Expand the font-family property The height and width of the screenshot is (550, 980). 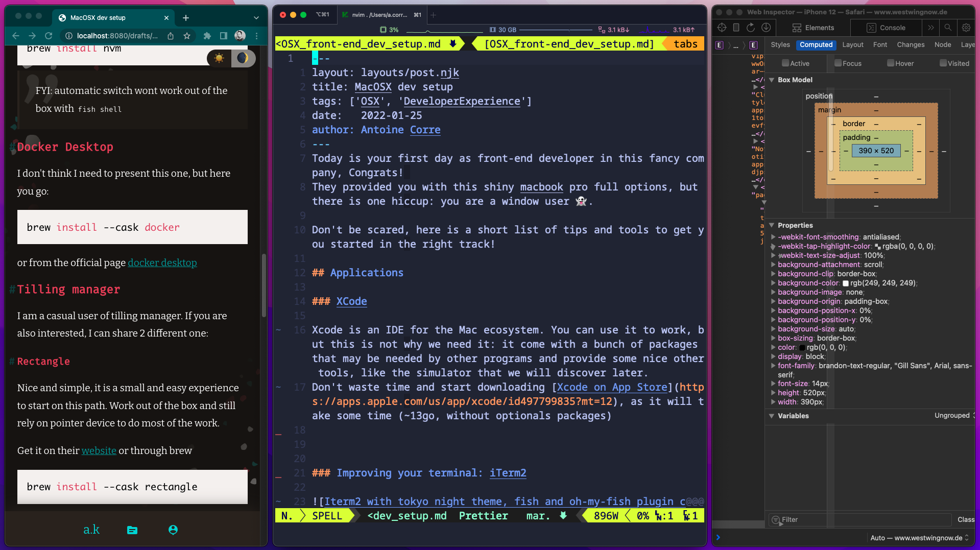pos(773,366)
